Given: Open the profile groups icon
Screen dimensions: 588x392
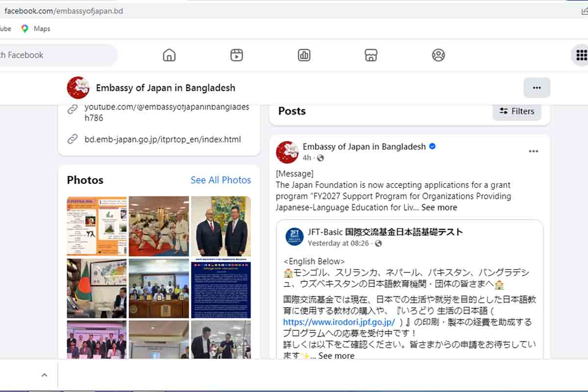Looking at the screenshot, I should point(439,55).
